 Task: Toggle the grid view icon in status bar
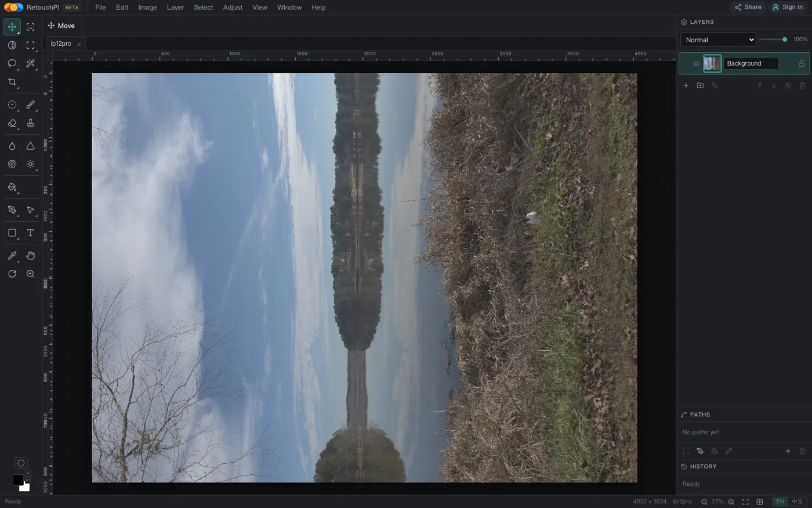point(760,502)
